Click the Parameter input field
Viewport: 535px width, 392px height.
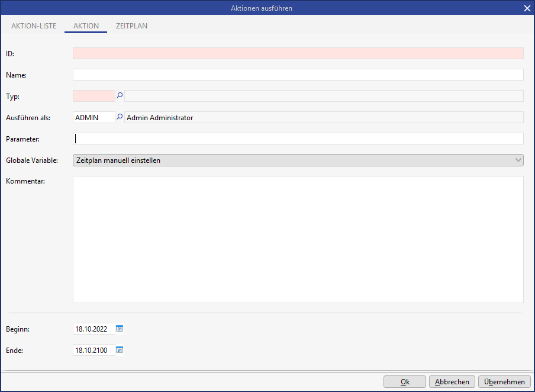pos(298,139)
